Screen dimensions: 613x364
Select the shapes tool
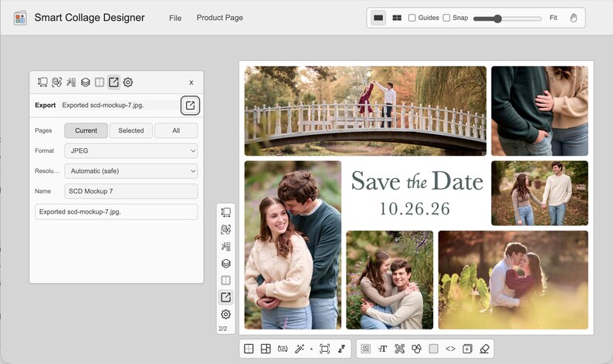coord(417,349)
